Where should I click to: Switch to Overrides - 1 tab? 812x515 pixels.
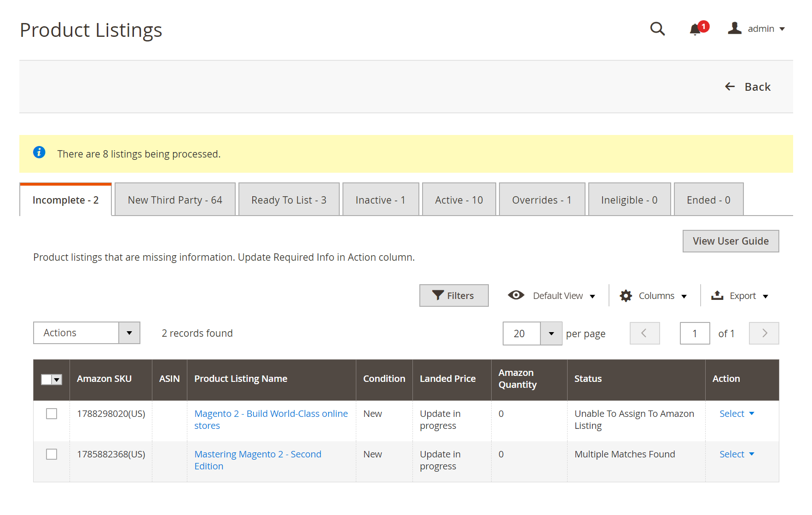coord(542,200)
